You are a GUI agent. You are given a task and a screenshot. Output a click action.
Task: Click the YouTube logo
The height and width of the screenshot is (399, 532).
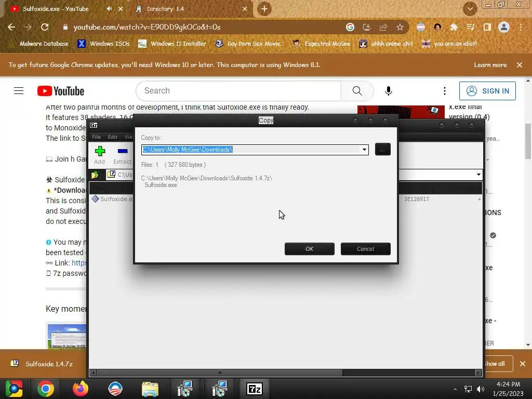click(x=61, y=91)
